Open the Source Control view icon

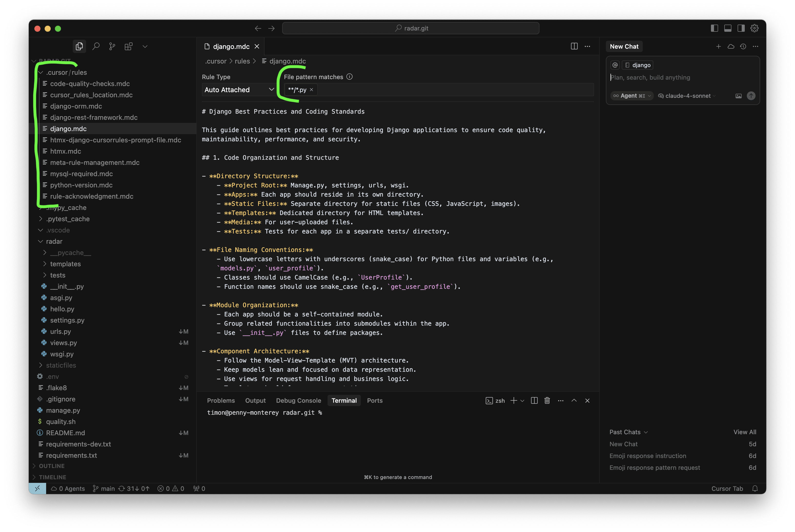tap(112, 47)
